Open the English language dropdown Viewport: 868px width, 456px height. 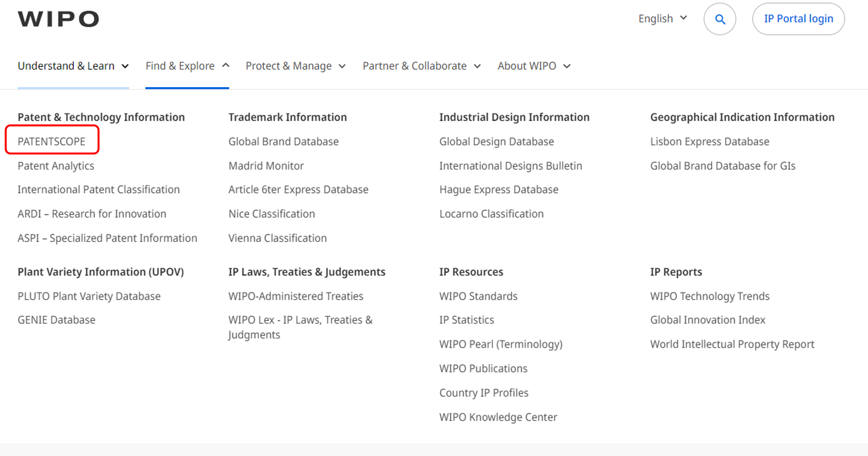(662, 18)
